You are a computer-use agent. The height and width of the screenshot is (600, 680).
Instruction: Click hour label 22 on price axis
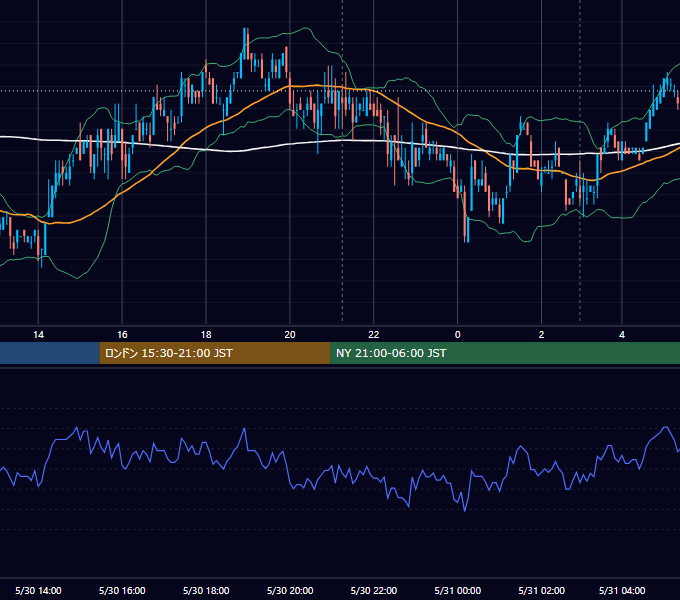coord(373,335)
